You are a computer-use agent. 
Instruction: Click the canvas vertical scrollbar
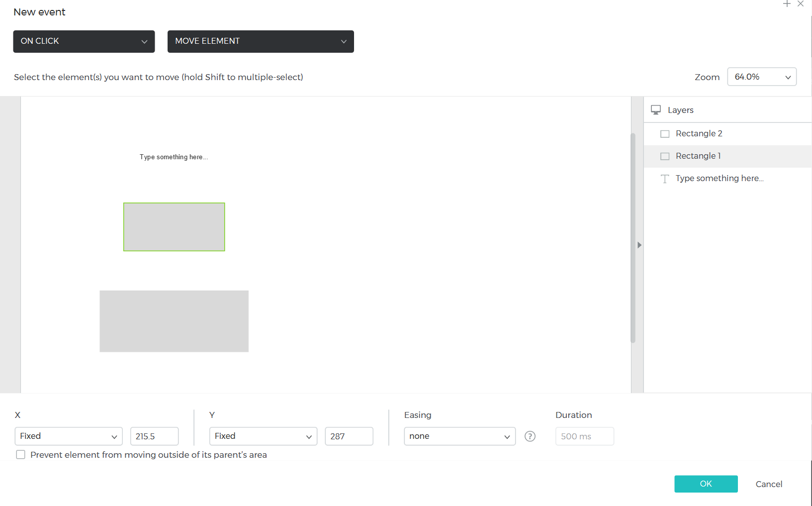(x=633, y=238)
